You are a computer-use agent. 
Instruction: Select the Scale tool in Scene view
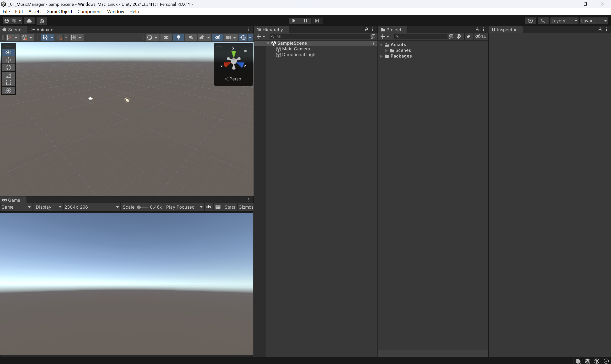tap(8, 75)
